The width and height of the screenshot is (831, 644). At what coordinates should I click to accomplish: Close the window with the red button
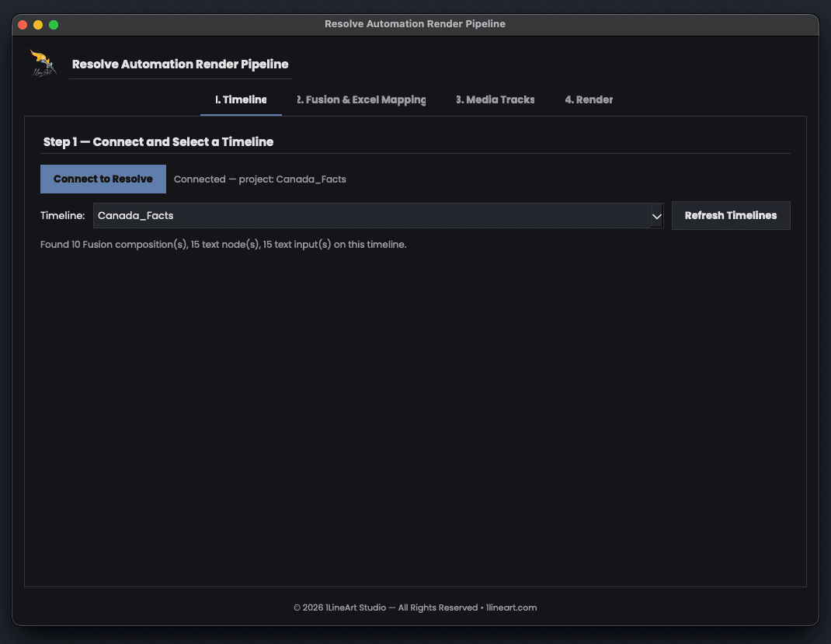point(23,24)
